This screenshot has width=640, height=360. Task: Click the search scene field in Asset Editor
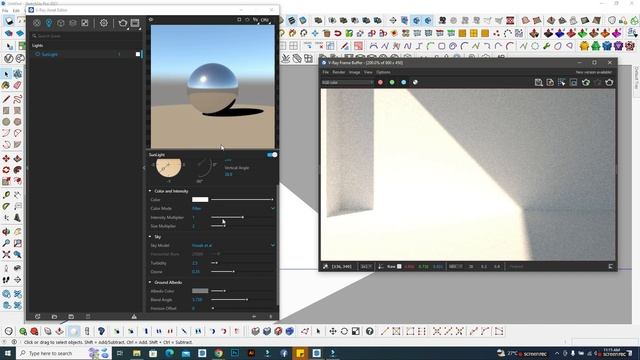coord(86,36)
